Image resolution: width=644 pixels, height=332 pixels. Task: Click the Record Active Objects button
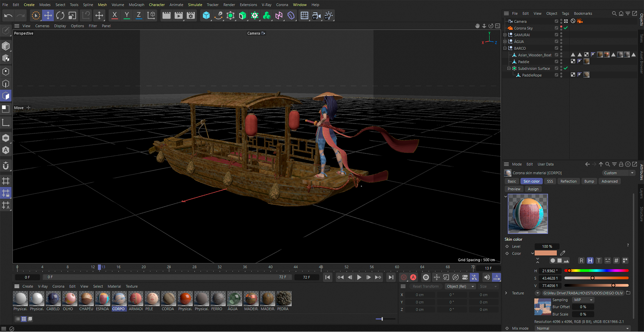tap(404, 277)
